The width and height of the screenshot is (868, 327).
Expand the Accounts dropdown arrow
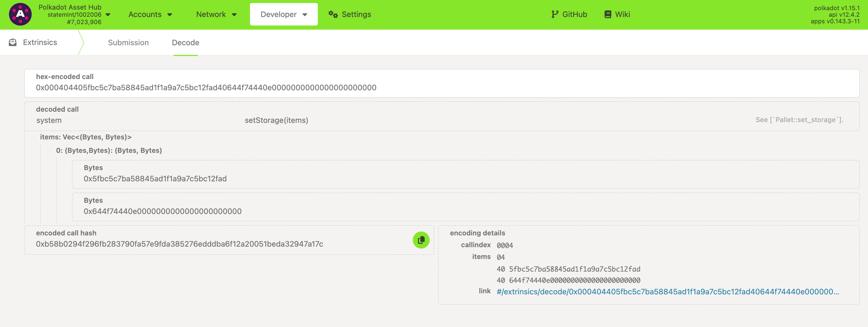pyautogui.click(x=170, y=15)
